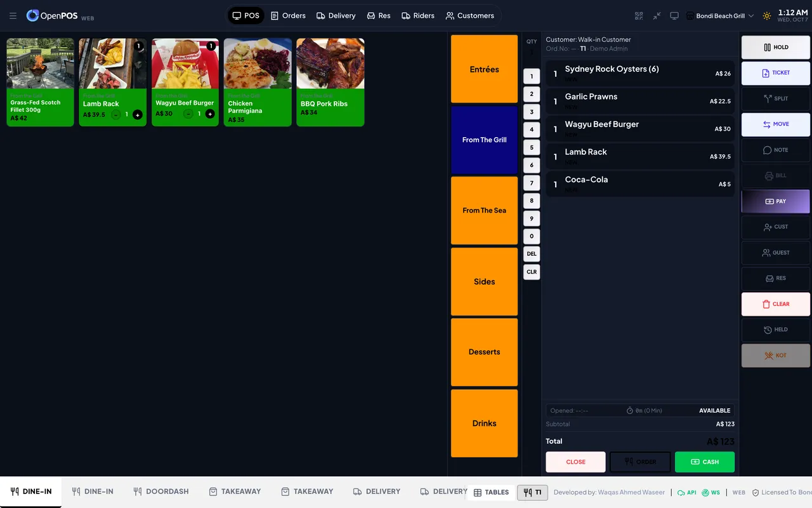Open the Delivery tab
This screenshot has width=812, height=508.
[x=336, y=16]
